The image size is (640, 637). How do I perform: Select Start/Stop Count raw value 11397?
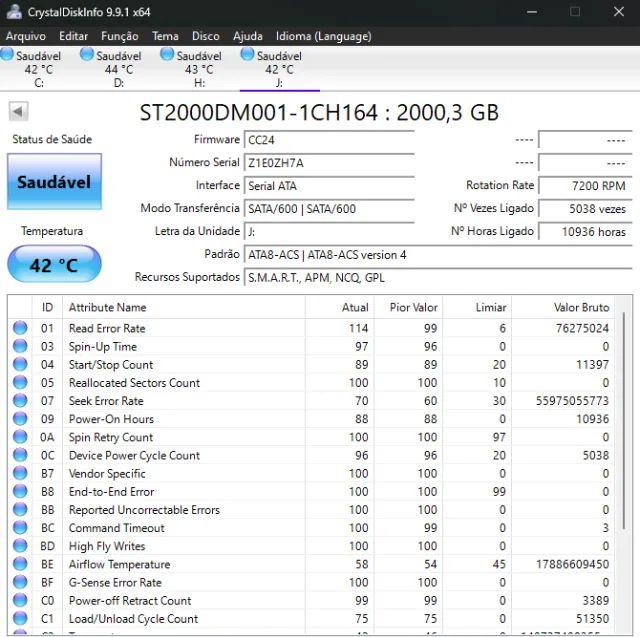[x=592, y=364]
